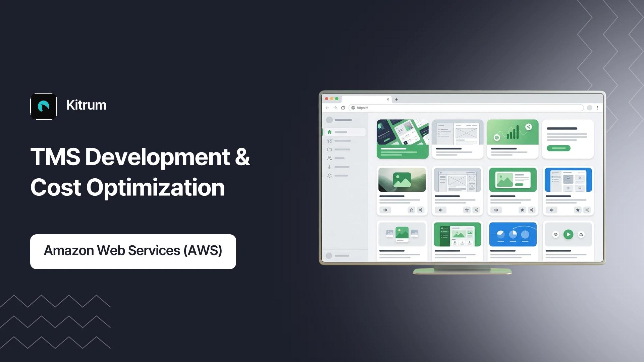Open the settings gear in the sidebar
Viewport: 644px width, 362px height.
coord(329,176)
